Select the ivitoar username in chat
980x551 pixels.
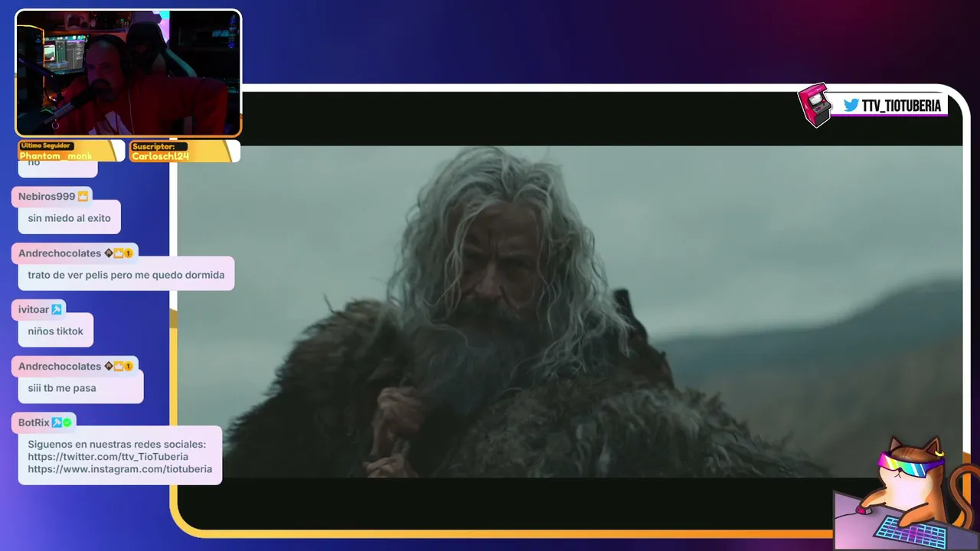pos(34,310)
